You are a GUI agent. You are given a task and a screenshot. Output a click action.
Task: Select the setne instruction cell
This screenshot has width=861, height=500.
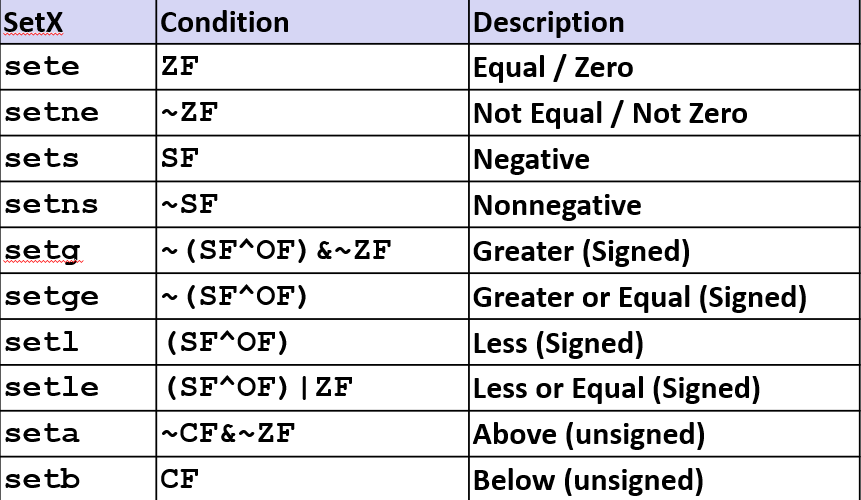pyautogui.click(x=52, y=113)
